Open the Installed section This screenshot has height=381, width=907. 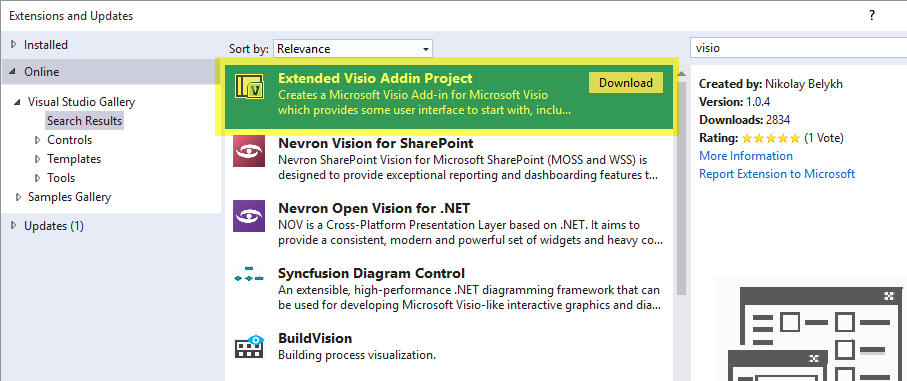pyautogui.click(x=46, y=45)
